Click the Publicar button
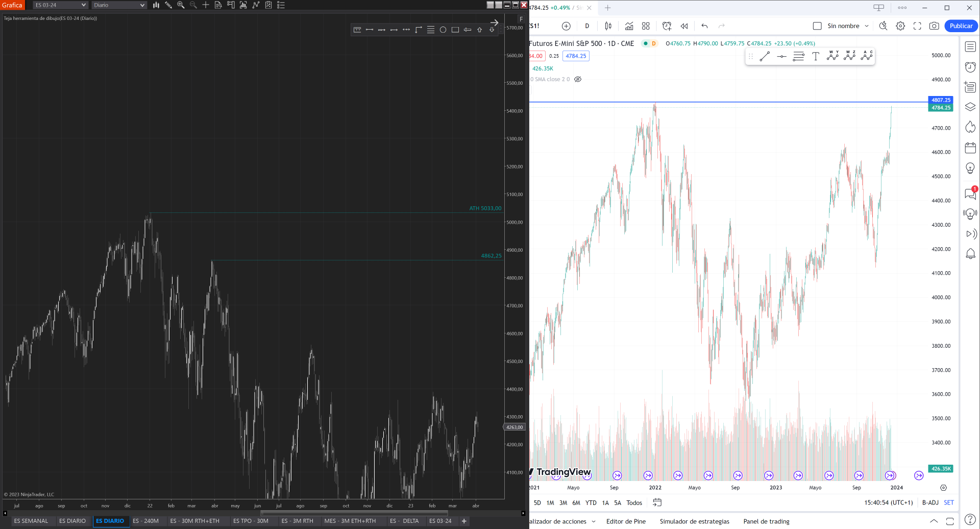The image size is (980, 529). click(961, 26)
